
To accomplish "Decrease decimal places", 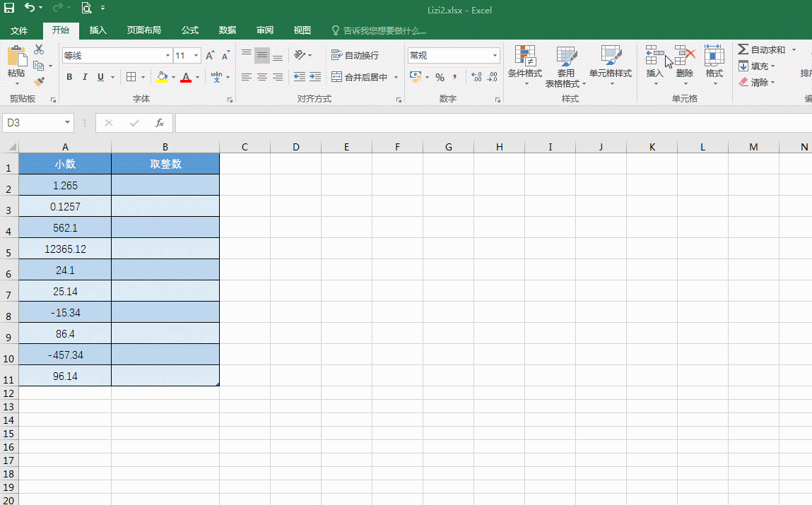I will tap(492, 77).
